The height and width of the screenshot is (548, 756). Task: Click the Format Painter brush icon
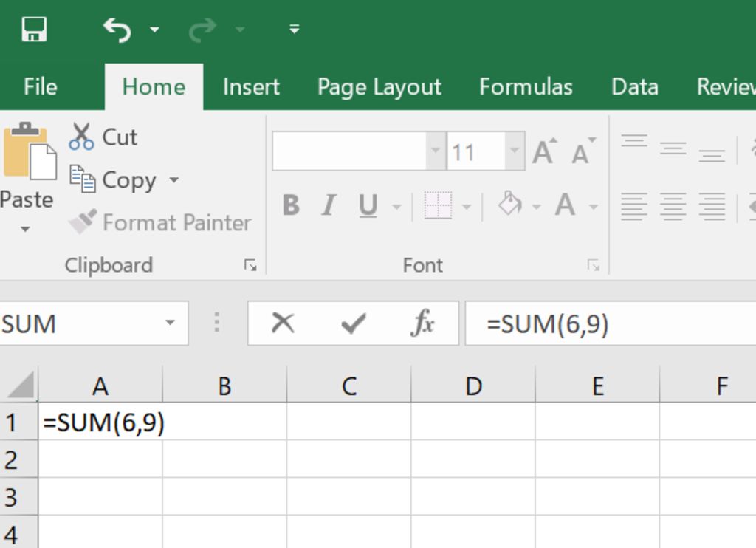tap(83, 222)
